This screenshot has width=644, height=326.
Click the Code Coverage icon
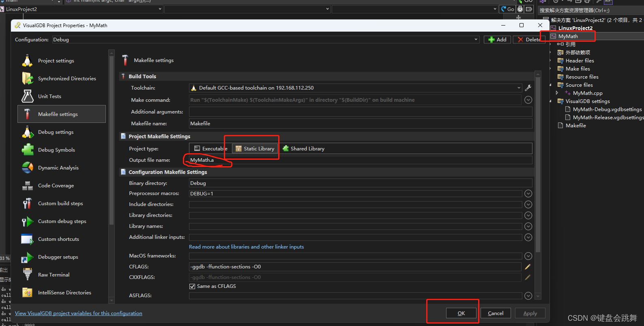pos(28,186)
